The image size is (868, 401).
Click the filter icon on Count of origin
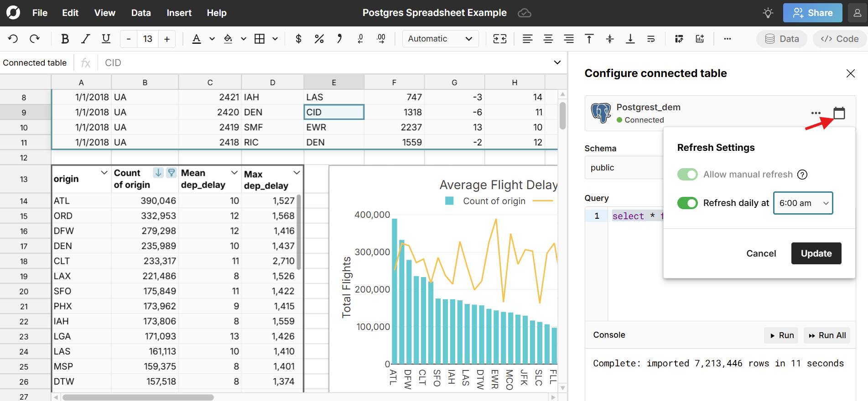pos(171,173)
